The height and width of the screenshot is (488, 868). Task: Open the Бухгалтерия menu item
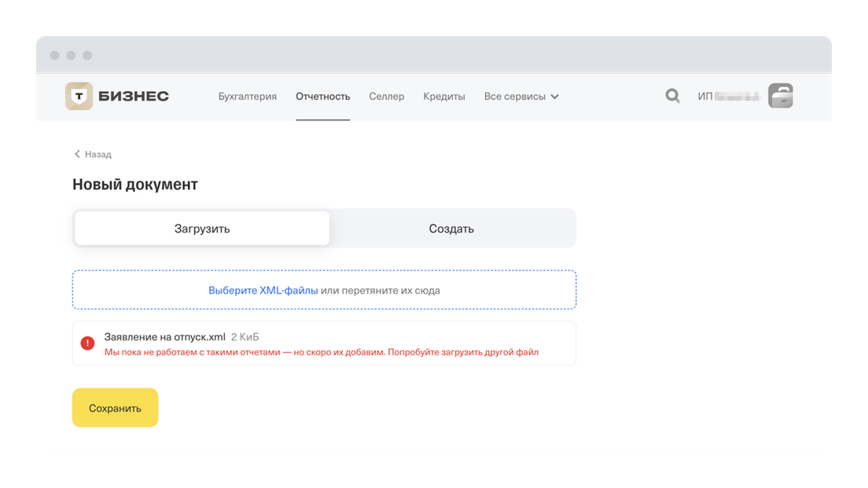tap(248, 97)
